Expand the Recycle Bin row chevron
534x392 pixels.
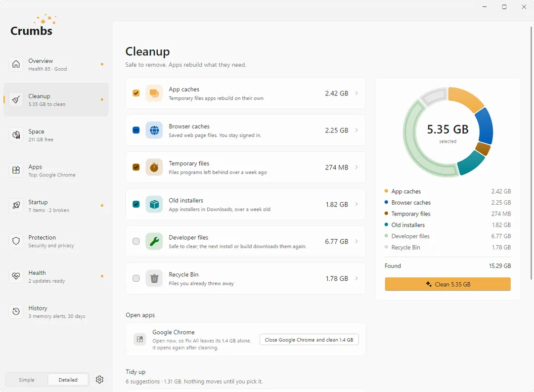pyautogui.click(x=356, y=278)
